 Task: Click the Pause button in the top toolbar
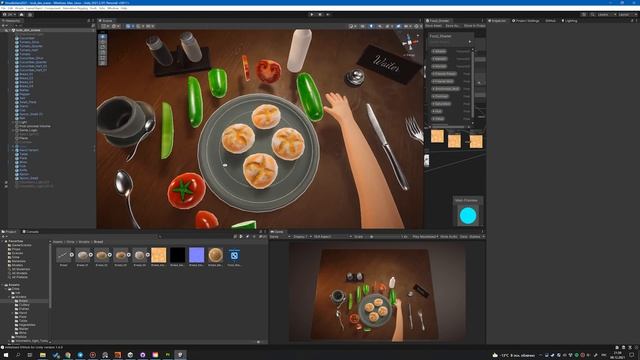tap(320, 14)
